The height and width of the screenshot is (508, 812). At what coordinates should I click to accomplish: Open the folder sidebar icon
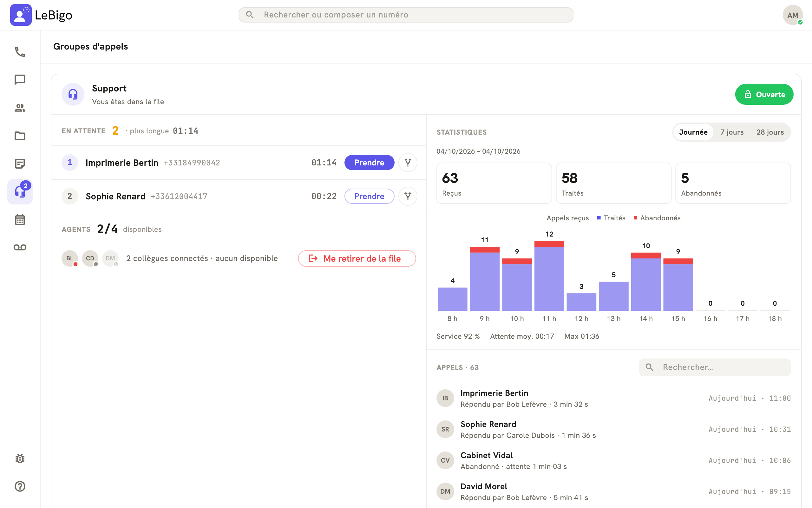pos(20,136)
